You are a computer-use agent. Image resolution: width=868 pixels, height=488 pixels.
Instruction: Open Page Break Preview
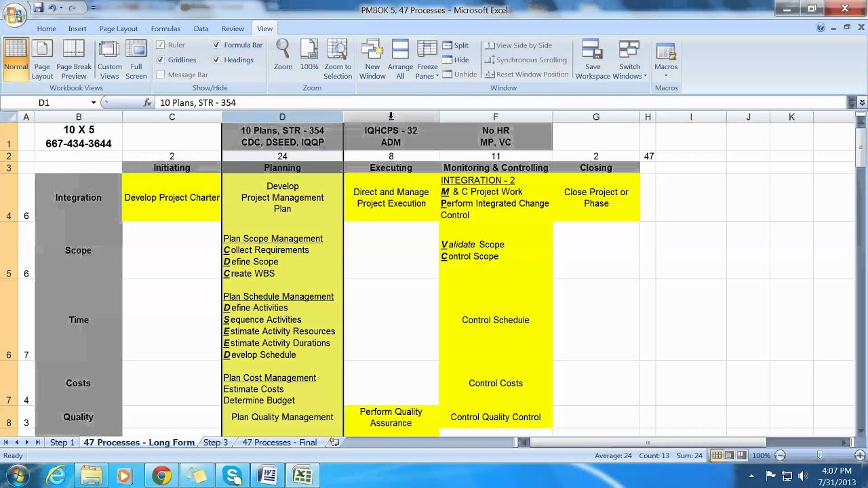click(73, 59)
